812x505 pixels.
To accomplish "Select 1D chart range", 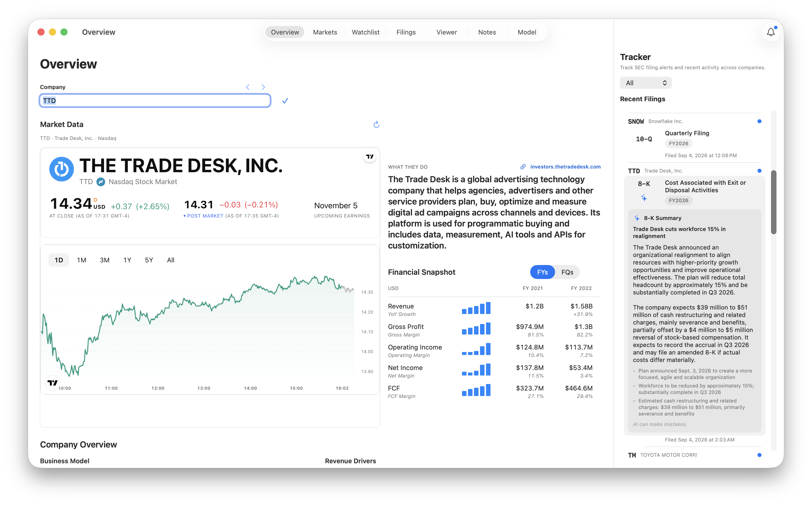I will pyautogui.click(x=59, y=260).
